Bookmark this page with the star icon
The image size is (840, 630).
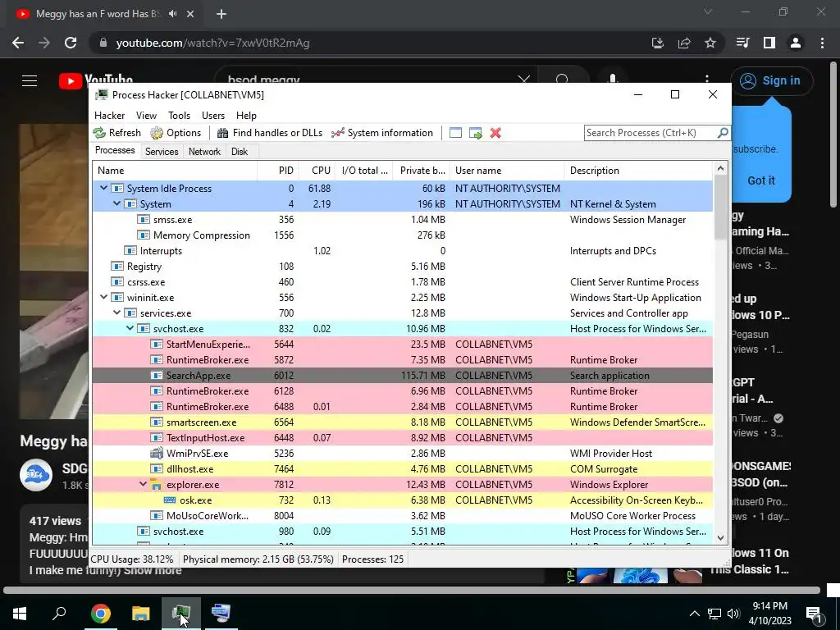(710, 43)
